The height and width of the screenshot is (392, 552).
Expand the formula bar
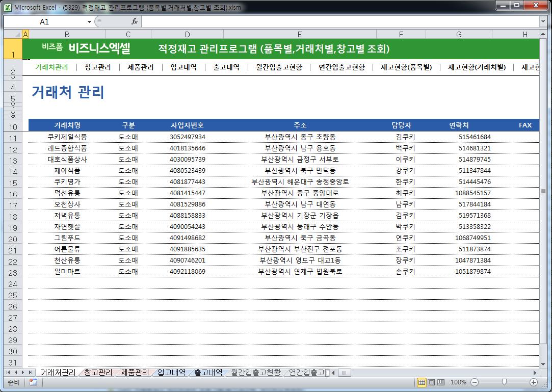click(543, 21)
